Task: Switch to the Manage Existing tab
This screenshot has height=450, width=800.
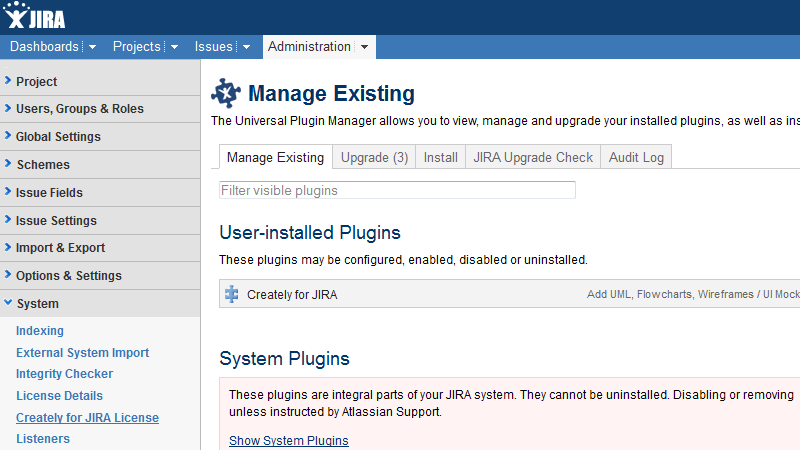Action: point(276,157)
